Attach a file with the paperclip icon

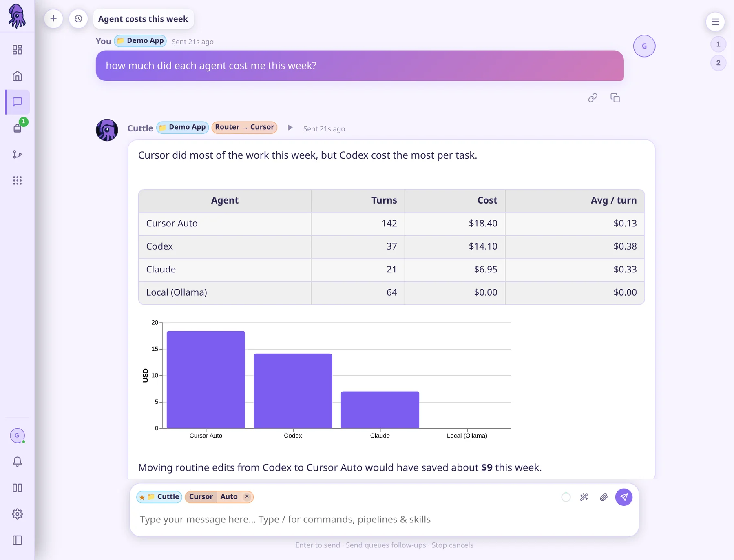pos(604,497)
